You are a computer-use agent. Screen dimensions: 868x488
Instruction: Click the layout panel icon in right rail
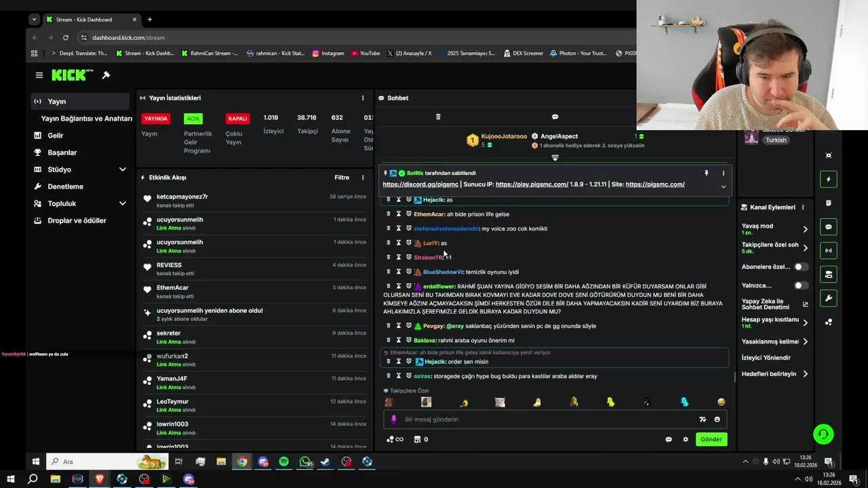pos(828,274)
